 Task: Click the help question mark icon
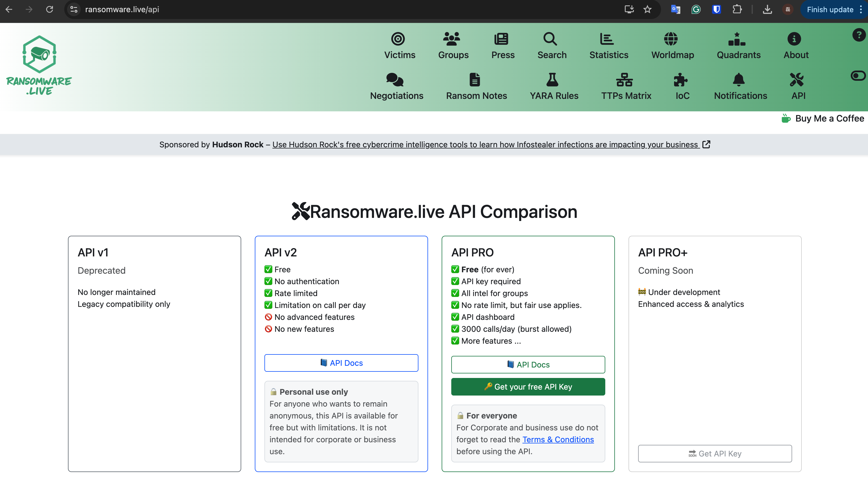click(x=859, y=35)
